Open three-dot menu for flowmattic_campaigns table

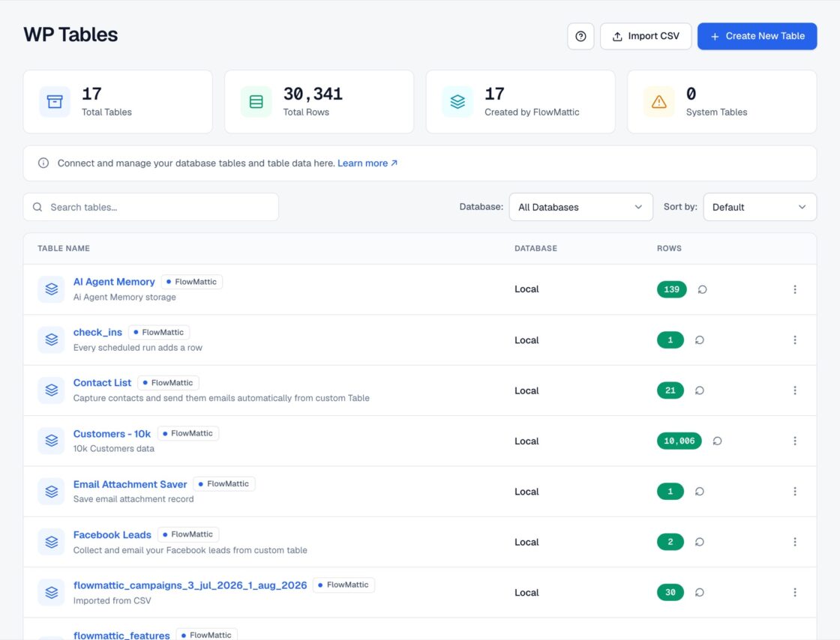click(x=795, y=592)
